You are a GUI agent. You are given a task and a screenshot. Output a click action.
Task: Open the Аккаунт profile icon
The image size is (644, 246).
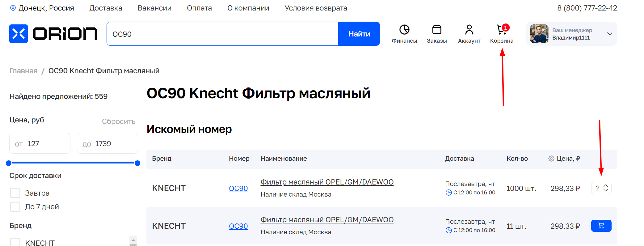[x=469, y=30]
